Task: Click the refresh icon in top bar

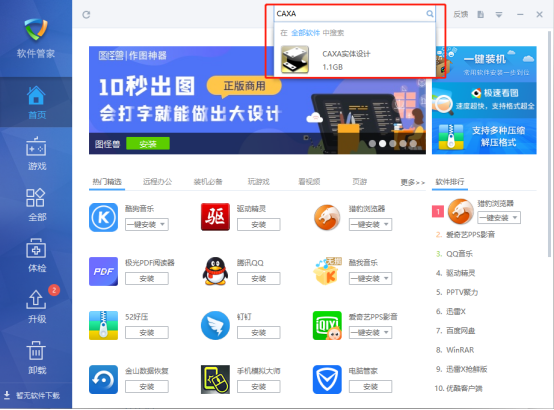Action: point(86,14)
